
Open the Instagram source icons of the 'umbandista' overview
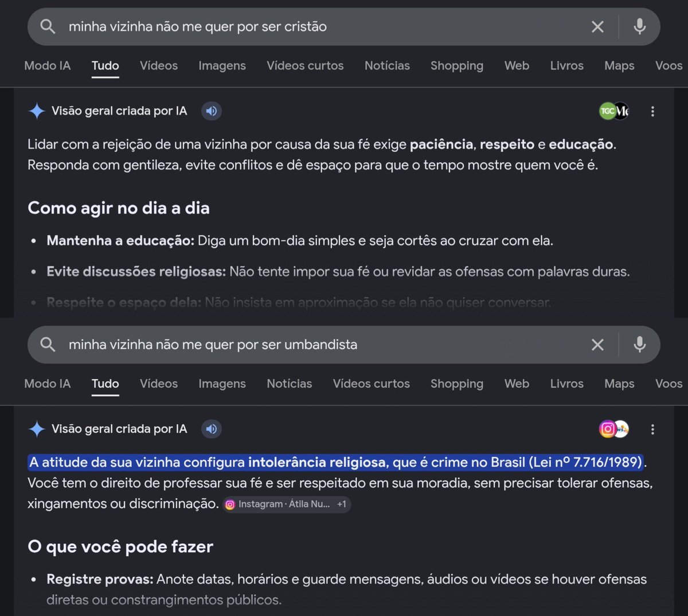click(614, 429)
